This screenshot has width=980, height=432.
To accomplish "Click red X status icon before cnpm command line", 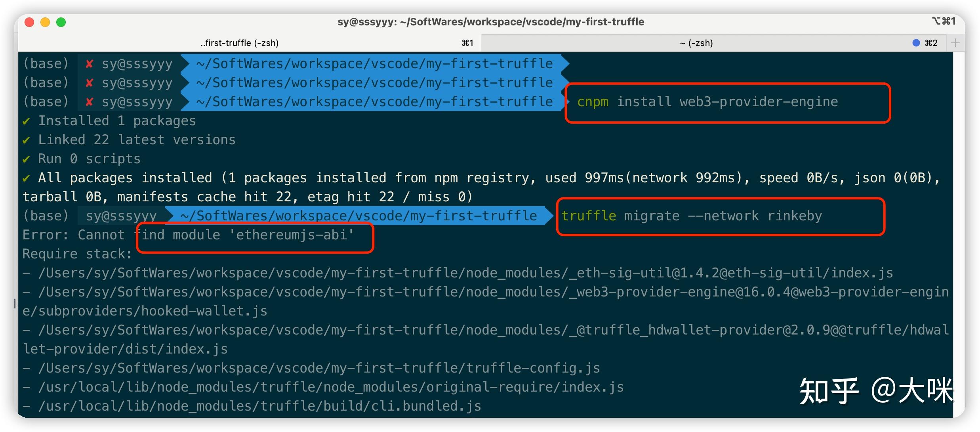I will [90, 102].
